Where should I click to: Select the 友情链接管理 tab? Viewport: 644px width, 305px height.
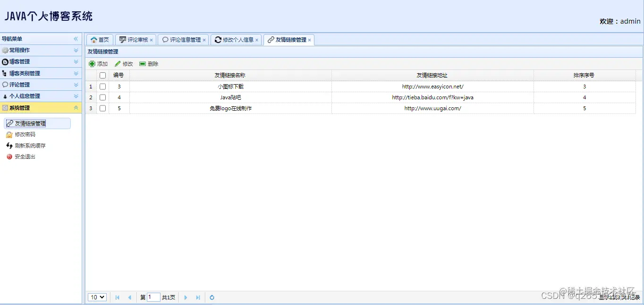pyautogui.click(x=289, y=40)
